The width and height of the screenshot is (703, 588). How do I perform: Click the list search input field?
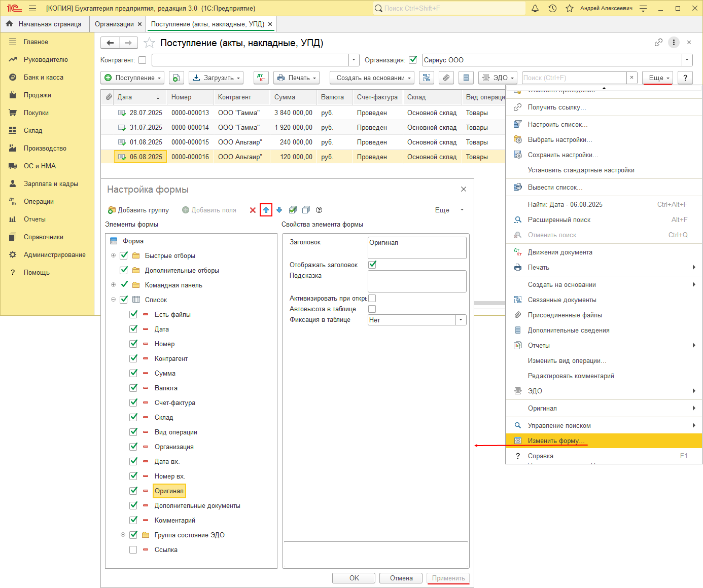tap(574, 78)
